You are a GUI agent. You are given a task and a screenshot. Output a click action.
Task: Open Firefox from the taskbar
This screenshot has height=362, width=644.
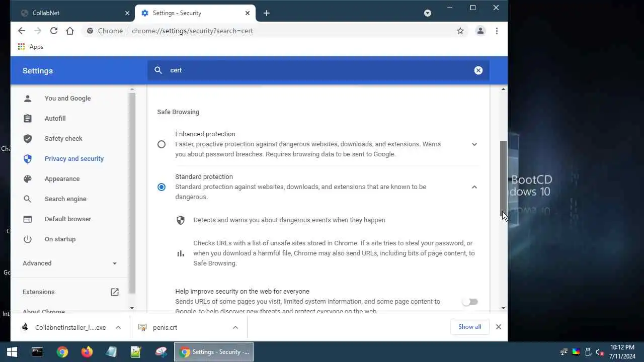click(x=87, y=352)
